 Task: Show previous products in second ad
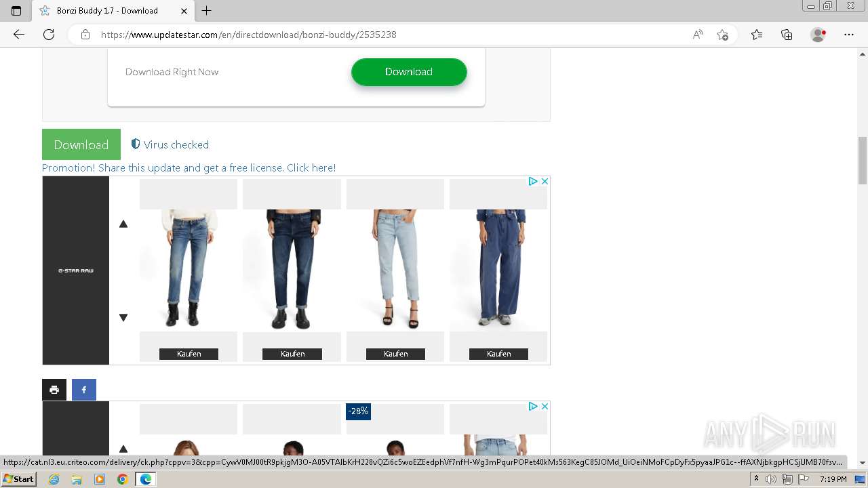click(x=123, y=449)
